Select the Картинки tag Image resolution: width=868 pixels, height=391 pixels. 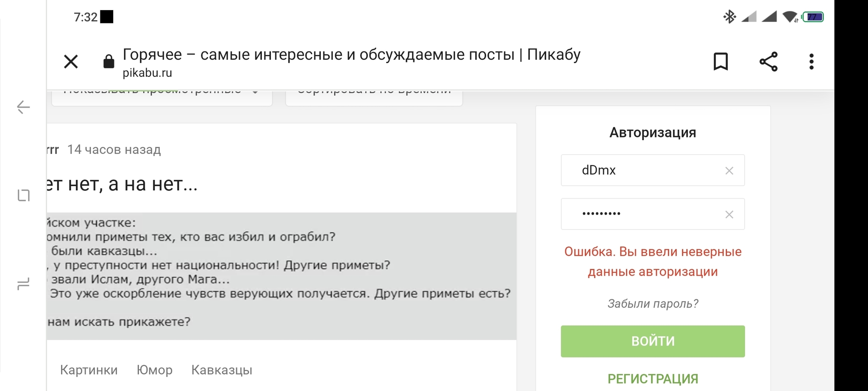(89, 370)
